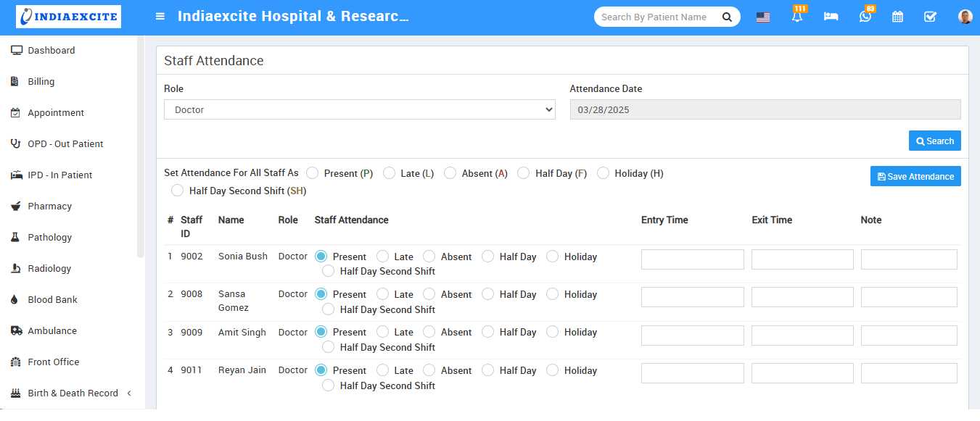Open the Role dropdown showing Doctor
The image size is (980, 421).
point(359,110)
